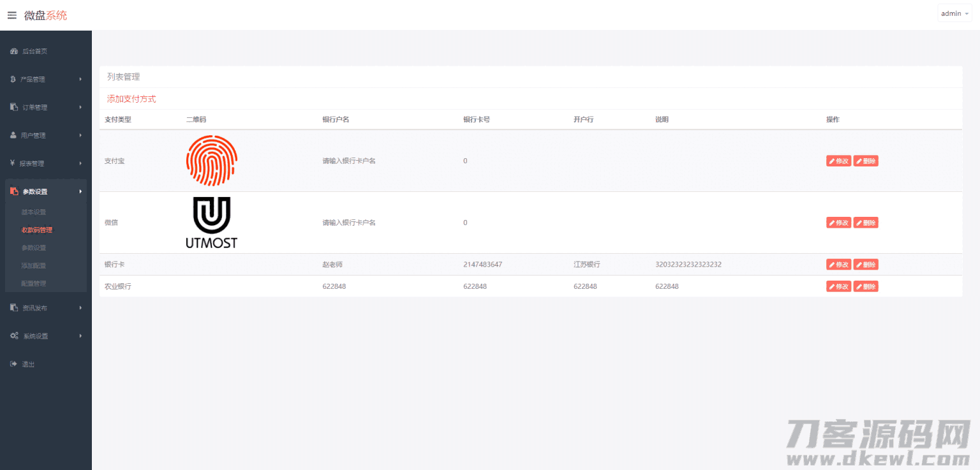Delete the 银行卡 row with 删除

coord(866,264)
